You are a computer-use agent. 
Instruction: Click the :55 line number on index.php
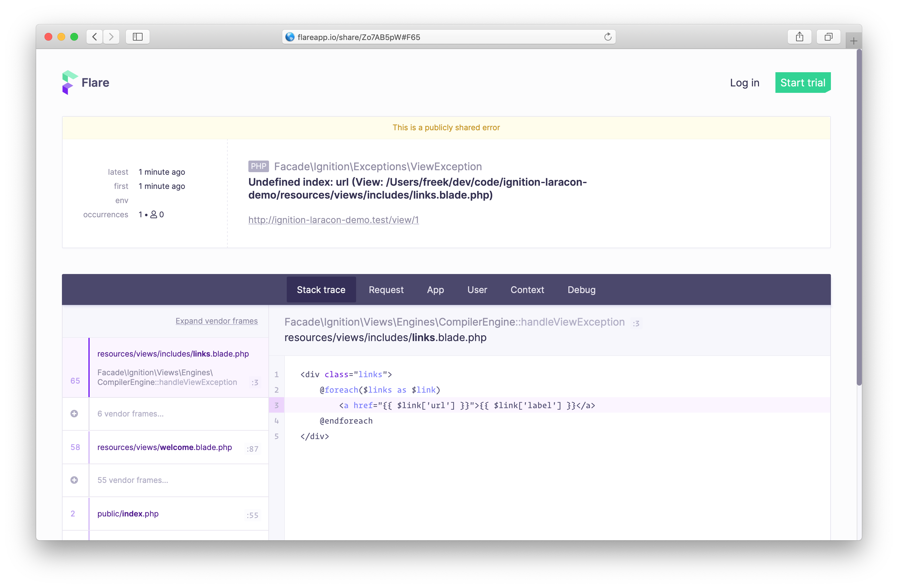click(253, 515)
